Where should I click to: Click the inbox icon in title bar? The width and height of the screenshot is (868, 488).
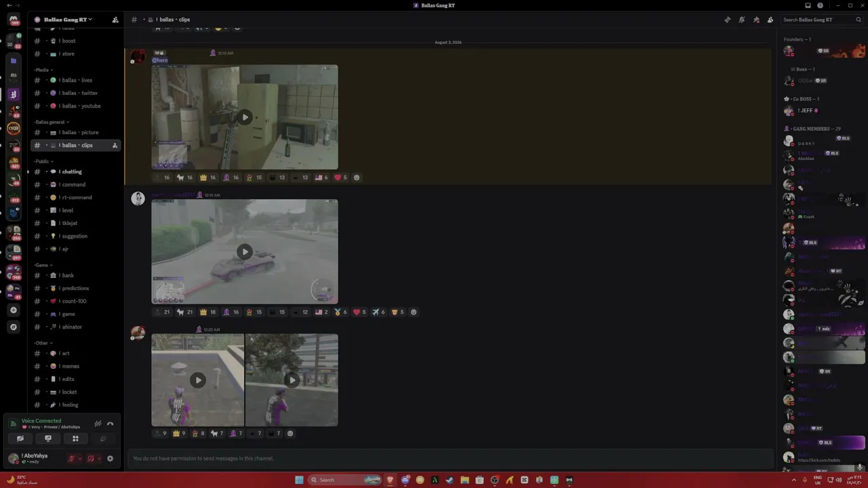808,5
